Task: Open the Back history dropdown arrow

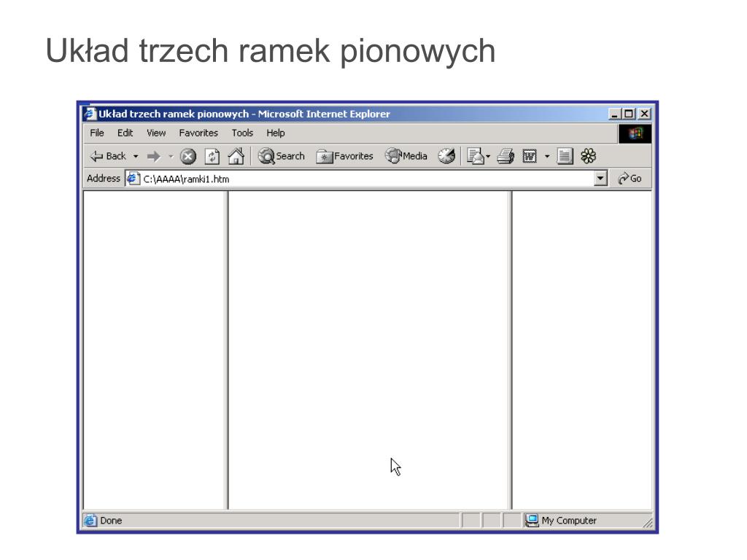Action: 136,156
